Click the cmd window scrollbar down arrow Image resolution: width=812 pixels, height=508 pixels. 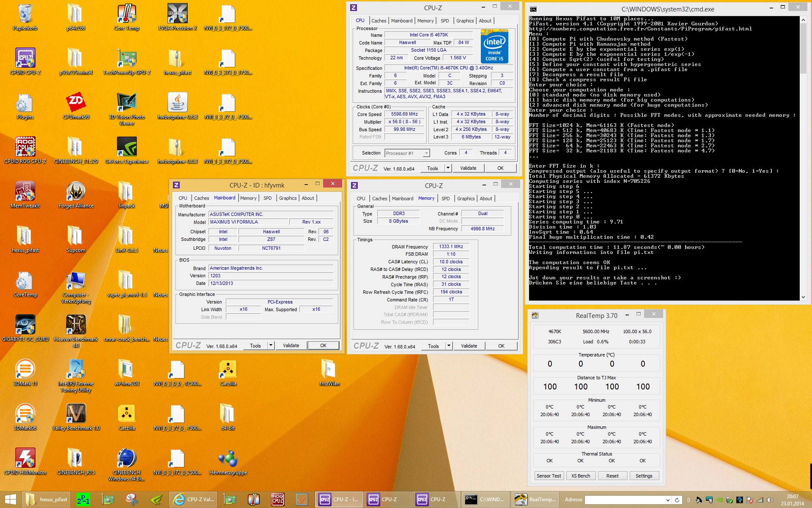804,297
